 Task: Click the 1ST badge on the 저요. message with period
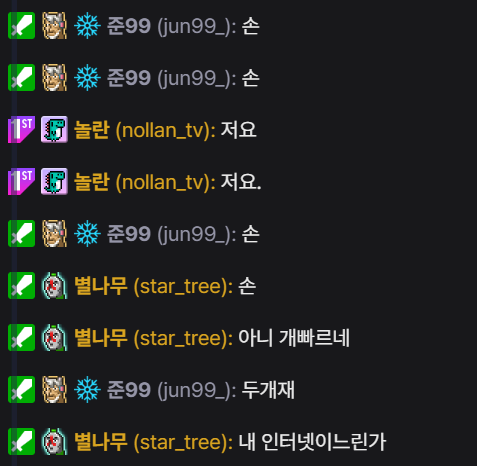point(21,181)
